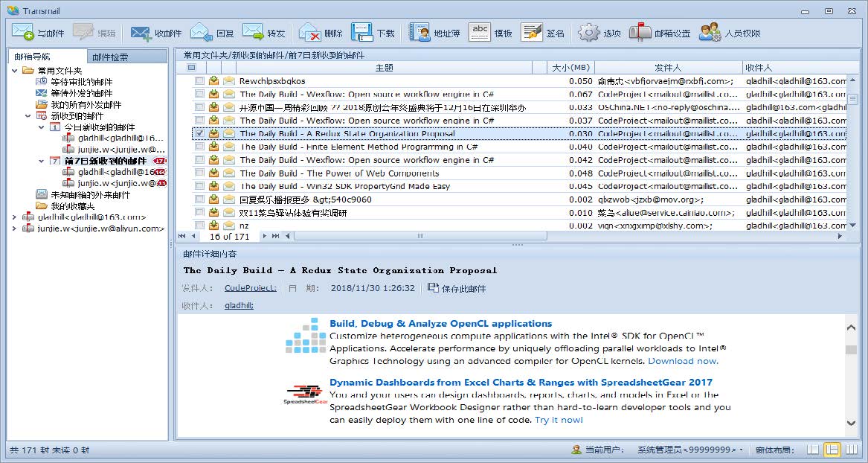868x463 pixels.
Task: Click the 写邮件 compose mail icon
Action: click(x=22, y=33)
